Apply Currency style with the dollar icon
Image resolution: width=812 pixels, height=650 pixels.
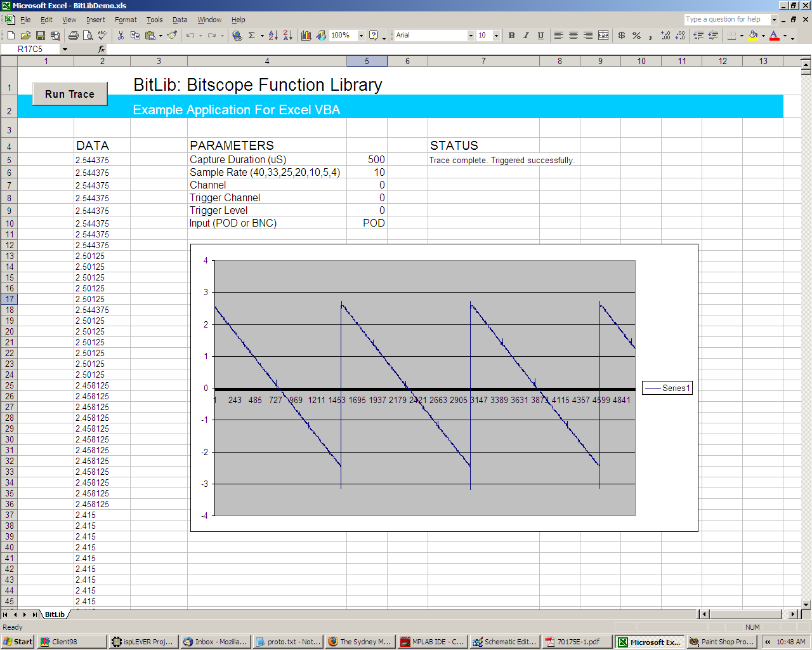(x=622, y=36)
